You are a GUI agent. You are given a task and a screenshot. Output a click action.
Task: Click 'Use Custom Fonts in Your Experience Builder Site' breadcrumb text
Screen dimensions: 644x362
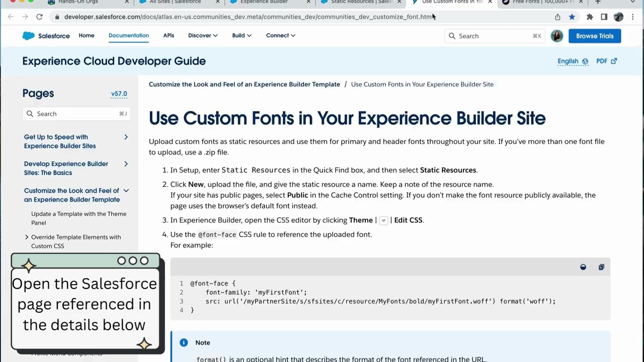(422, 84)
